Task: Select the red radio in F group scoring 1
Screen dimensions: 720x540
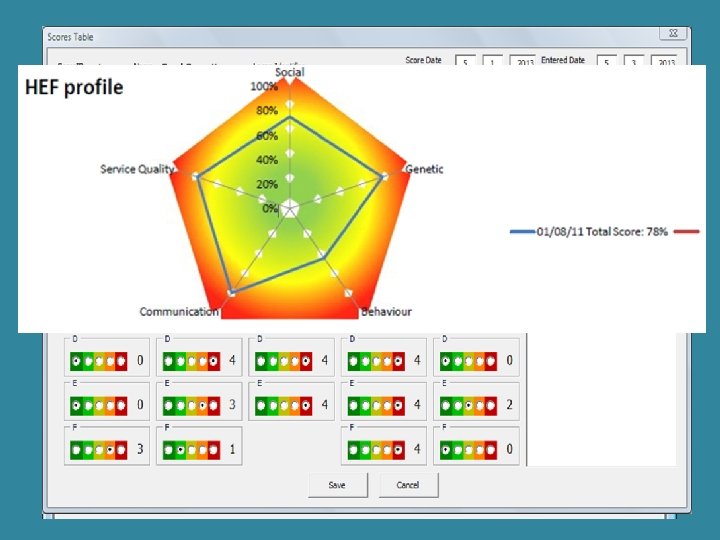Action: 214,450
